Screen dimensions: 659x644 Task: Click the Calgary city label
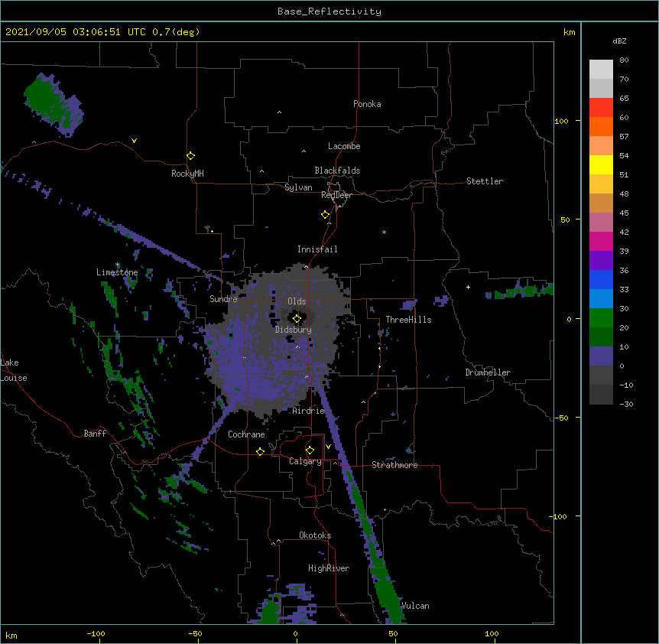point(305,461)
